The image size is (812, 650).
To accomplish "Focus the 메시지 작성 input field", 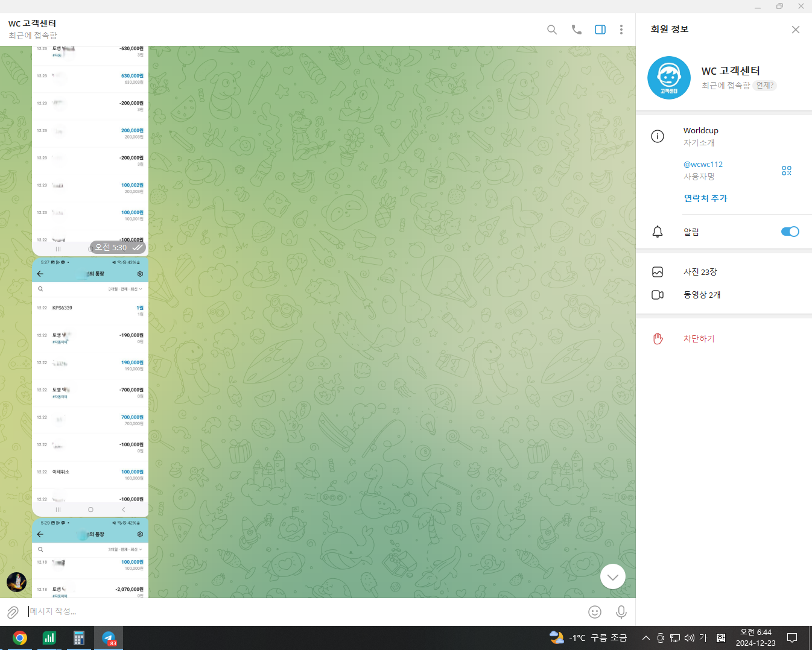I will point(302,611).
